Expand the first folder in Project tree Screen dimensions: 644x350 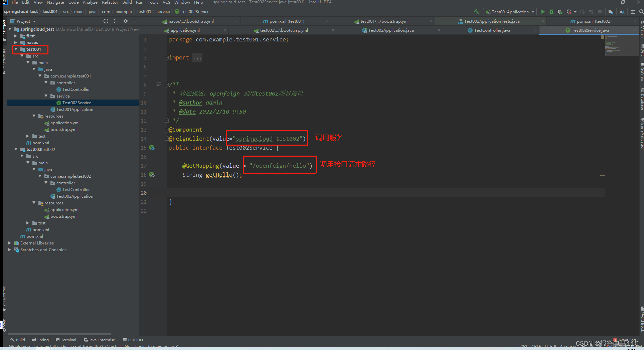click(16, 36)
